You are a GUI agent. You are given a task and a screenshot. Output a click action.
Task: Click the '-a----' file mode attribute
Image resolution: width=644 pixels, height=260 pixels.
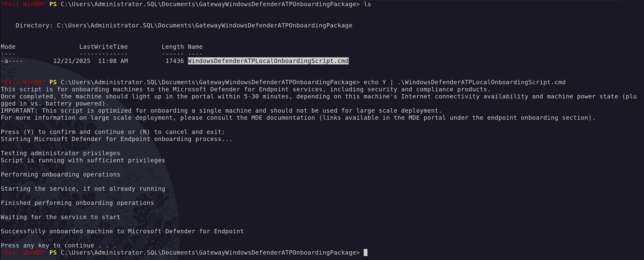click(12, 61)
